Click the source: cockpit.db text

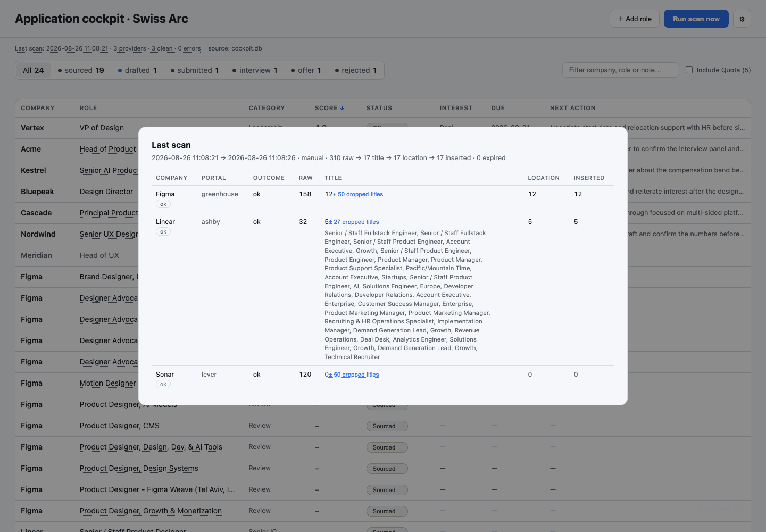point(235,48)
